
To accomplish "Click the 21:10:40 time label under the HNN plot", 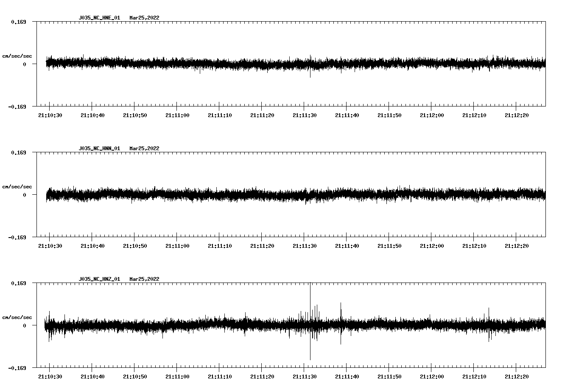I will pos(92,246).
